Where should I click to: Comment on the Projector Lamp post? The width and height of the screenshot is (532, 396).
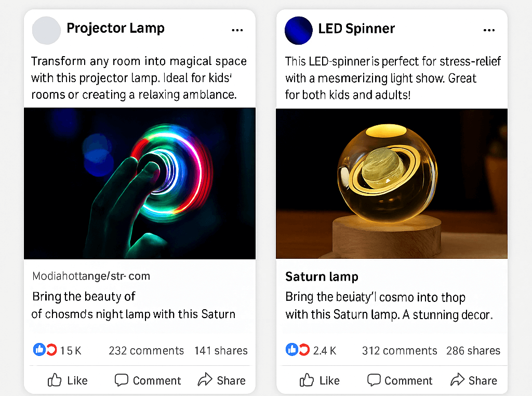click(x=148, y=380)
